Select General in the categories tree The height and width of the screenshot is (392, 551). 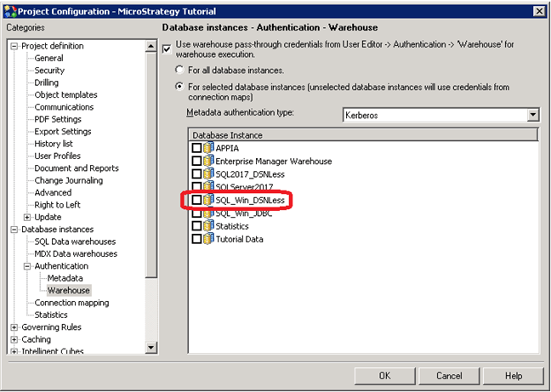click(x=48, y=58)
